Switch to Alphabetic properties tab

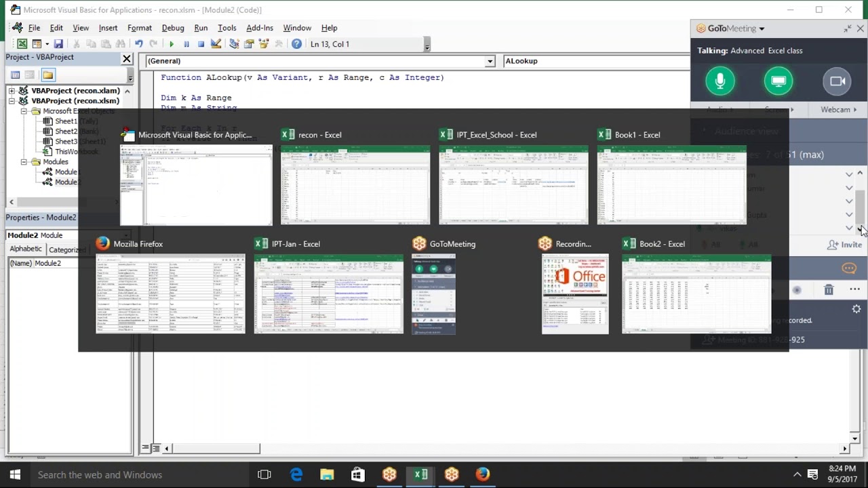tap(26, 249)
